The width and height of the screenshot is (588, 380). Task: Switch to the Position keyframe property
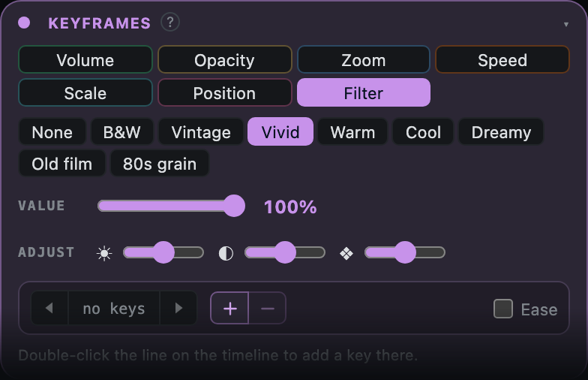pyautogui.click(x=225, y=93)
